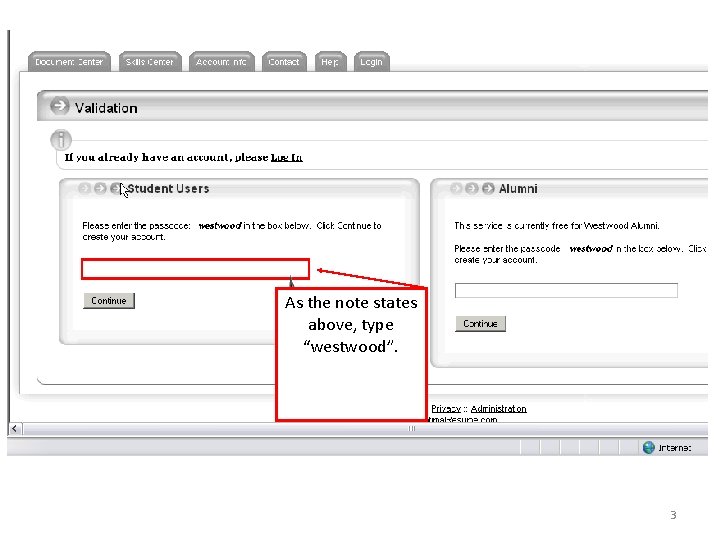Click the Internet status bar text
Image resolution: width=720 pixels, height=540 pixels.
coord(675,448)
